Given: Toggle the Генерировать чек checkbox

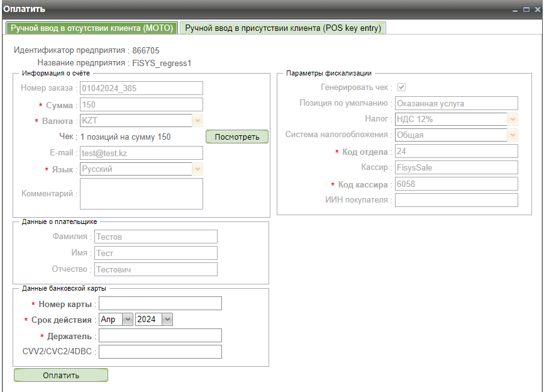Looking at the screenshot, I should click(401, 87).
